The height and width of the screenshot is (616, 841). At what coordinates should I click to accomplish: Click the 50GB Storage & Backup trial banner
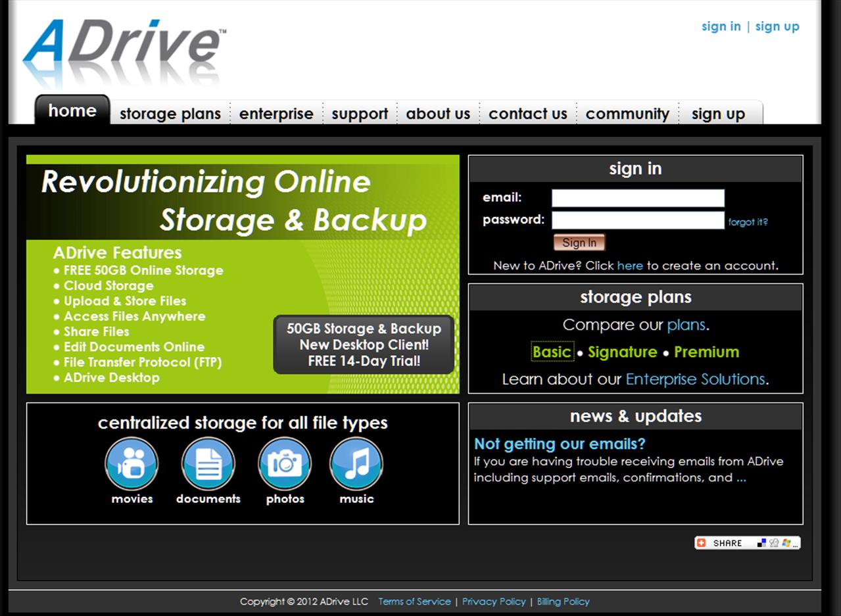pos(364,344)
